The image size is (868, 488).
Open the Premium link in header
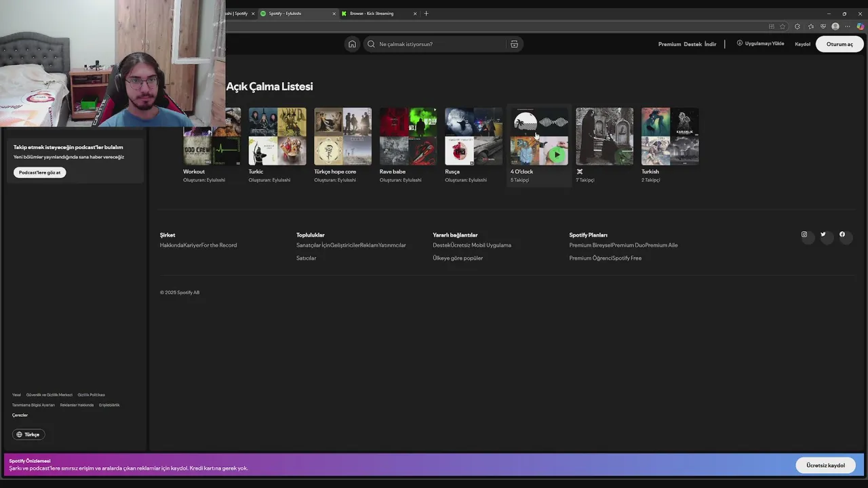669,44
